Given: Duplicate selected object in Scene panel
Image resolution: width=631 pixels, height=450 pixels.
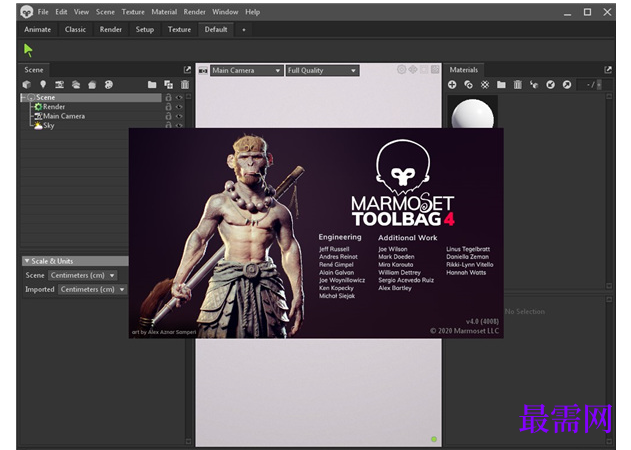Looking at the screenshot, I should tap(168, 85).
